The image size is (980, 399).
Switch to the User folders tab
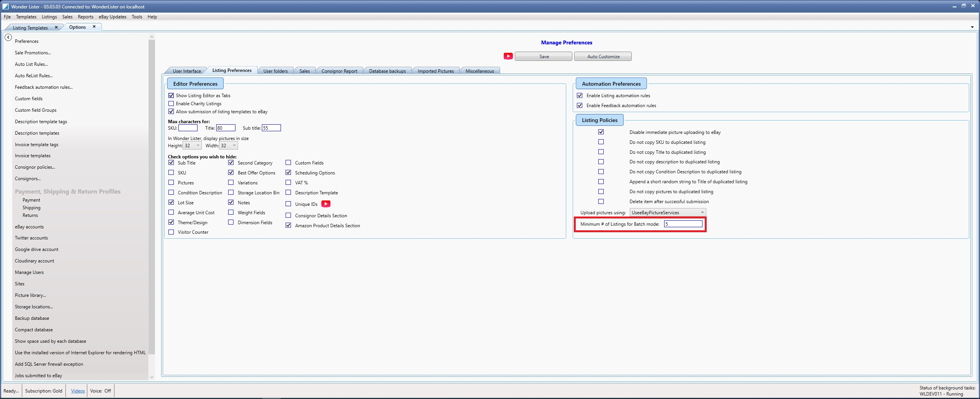coord(275,71)
